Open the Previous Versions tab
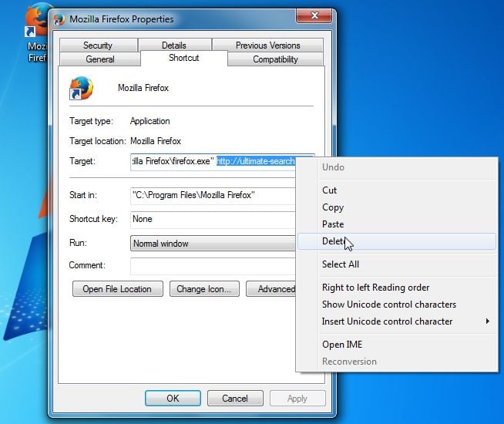 click(267, 45)
